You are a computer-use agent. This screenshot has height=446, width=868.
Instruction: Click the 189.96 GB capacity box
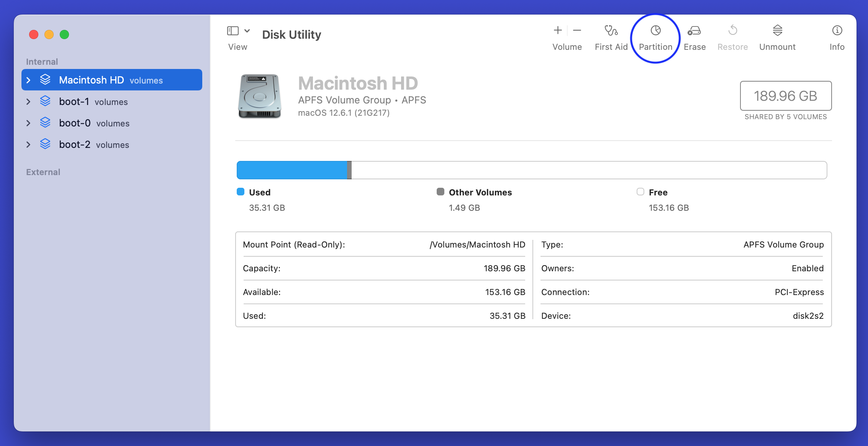click(x=786, y=96)
